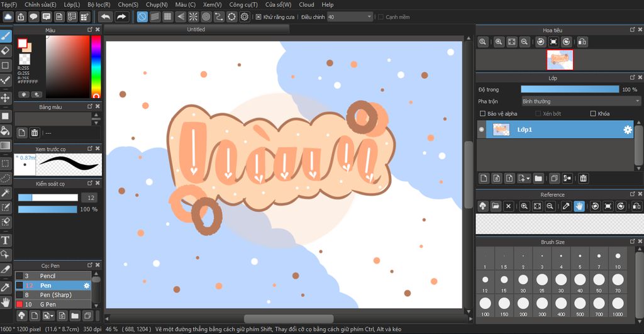Open the Cloud menu

(x=306, y=4)
